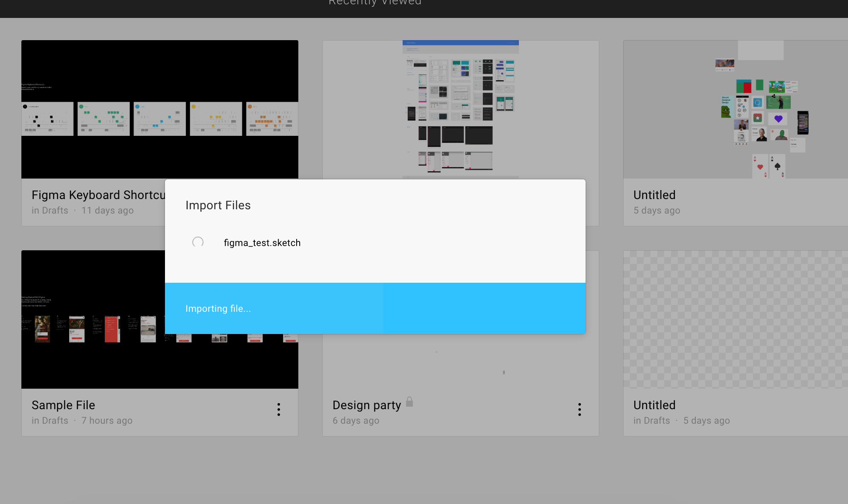This screenshot has height=504, width=848.
Task: Click the lock icon beside Design party
Action: pos(409,401)
